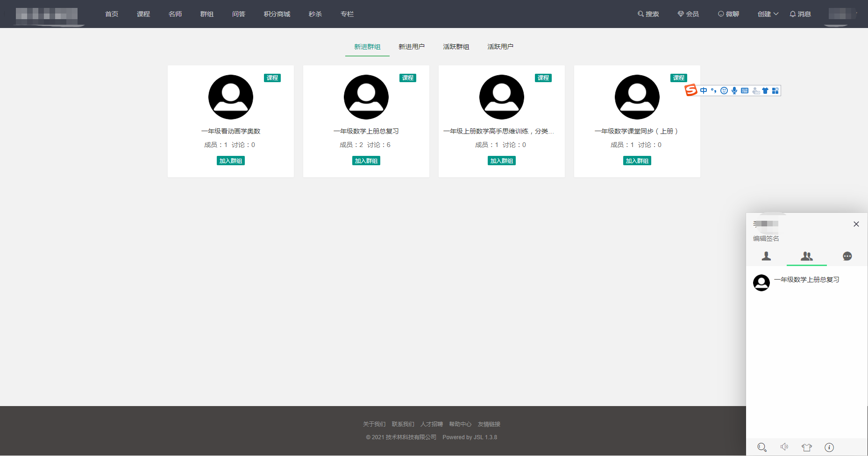Switch to the 新进用户 tab

[412, 47]
